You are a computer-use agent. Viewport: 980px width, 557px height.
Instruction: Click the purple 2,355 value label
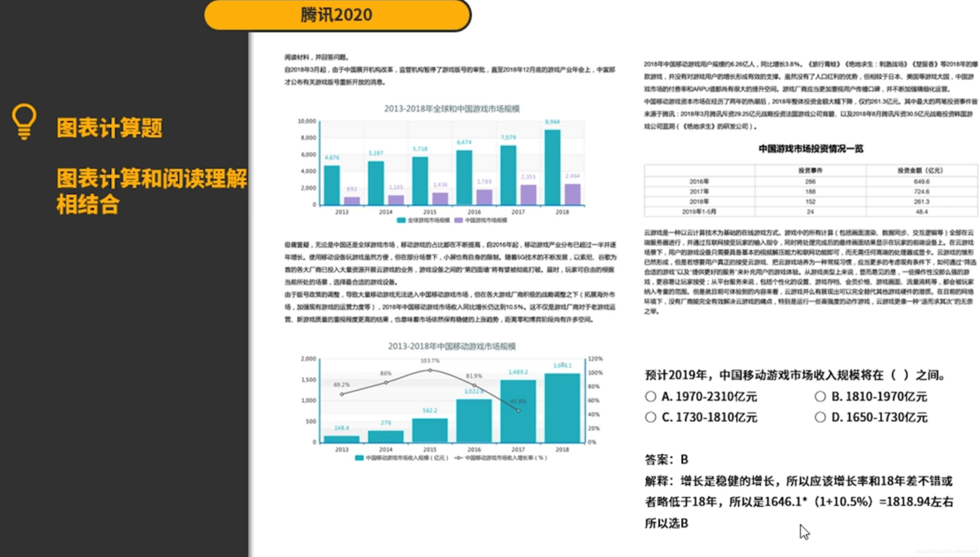[528, 177]
